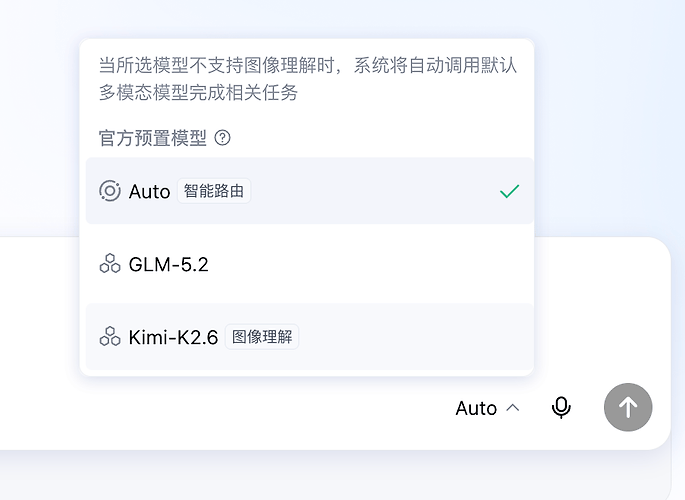Viewport: 685px width, 500px height.
Task: Collapse the model list chevron
Action: pos(513,408)
